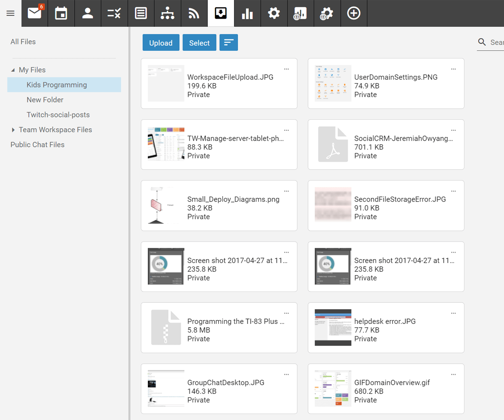This screenshot has width=504, height=420.
Task: Click the 701.1 KB size text
Action: tap(369, 147)
